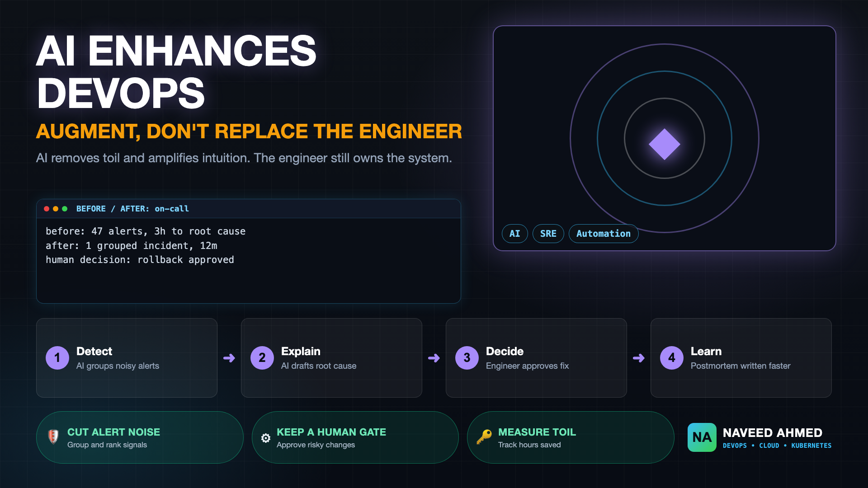
Task: Click the arrow between Explain and Decide
Action: coord(434,358)
